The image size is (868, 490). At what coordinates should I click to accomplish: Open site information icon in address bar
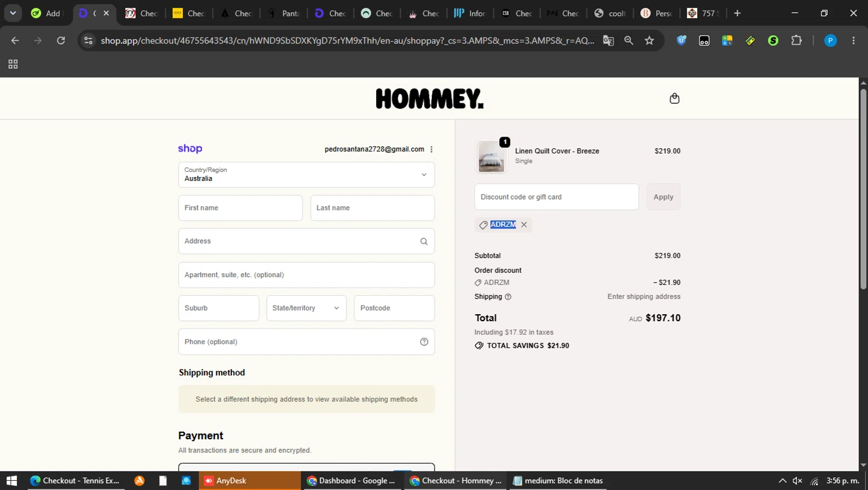click(88, 40)
